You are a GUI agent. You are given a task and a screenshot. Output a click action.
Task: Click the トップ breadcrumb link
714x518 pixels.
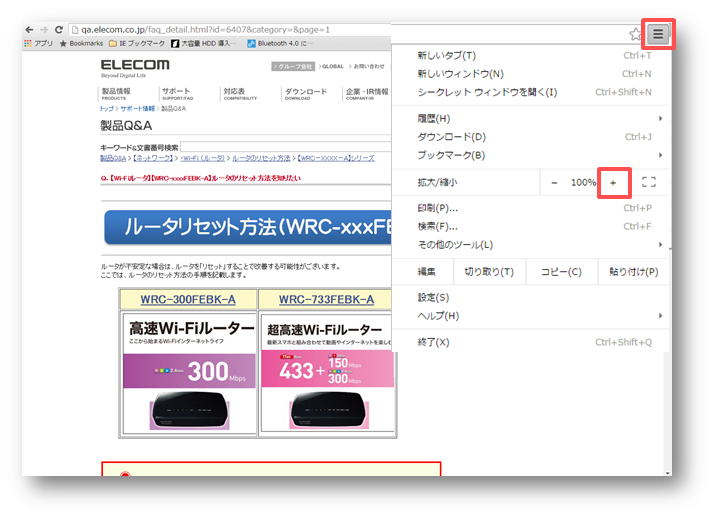(107, 108)
